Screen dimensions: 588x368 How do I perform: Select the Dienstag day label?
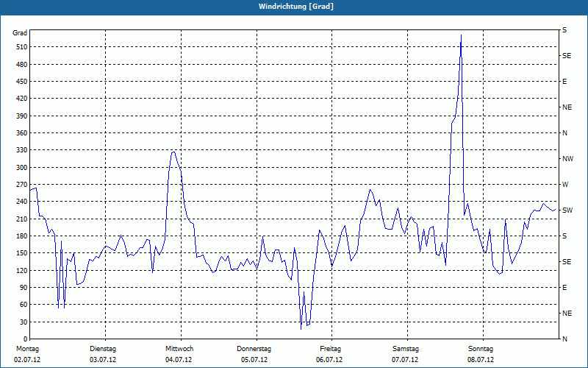tap(103, 349)
